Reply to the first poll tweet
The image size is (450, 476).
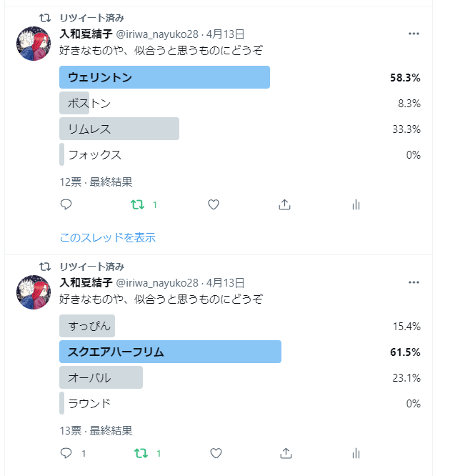click(66, 204)
